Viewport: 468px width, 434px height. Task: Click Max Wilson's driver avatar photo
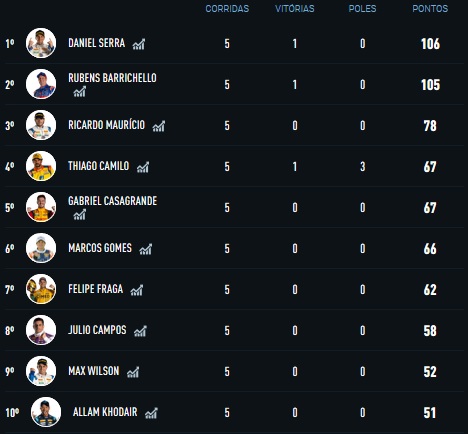[x=41, y=371]
